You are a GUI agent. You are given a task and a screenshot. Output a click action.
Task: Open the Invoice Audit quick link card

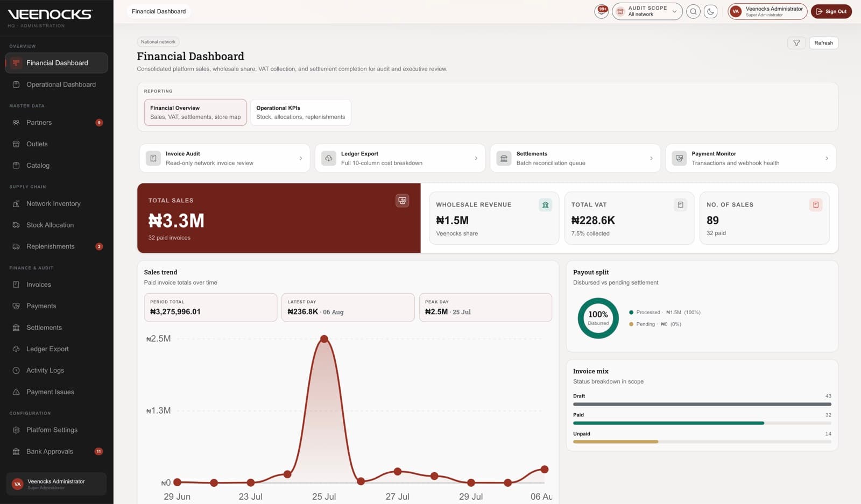tap(224, 158)
